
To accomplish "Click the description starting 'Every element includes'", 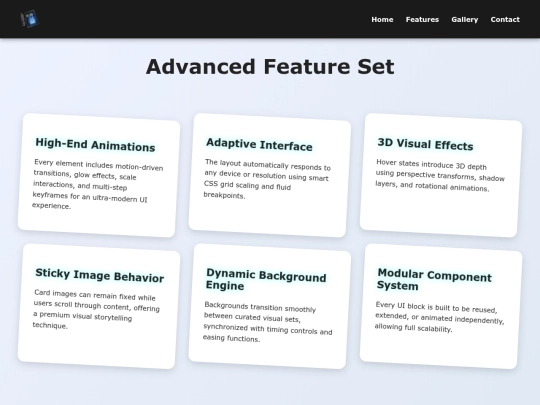I will [x=98, y=184].
